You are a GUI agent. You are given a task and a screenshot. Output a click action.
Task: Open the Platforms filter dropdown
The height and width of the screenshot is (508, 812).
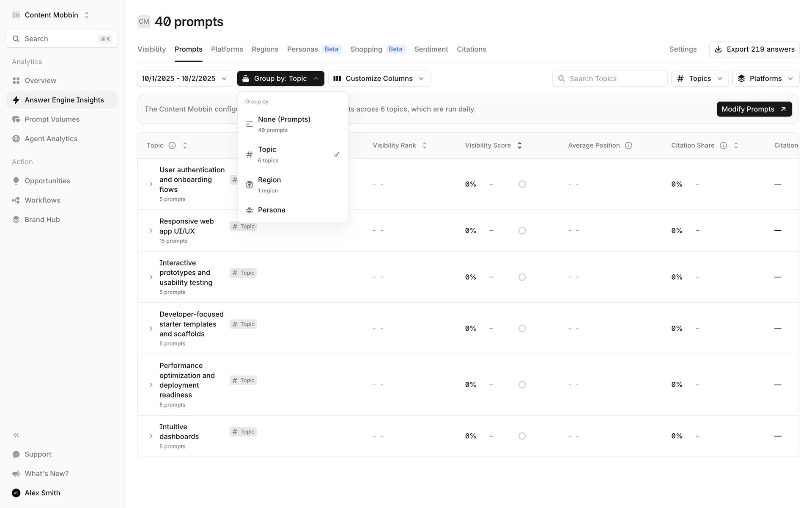click(x=765, y=78)
